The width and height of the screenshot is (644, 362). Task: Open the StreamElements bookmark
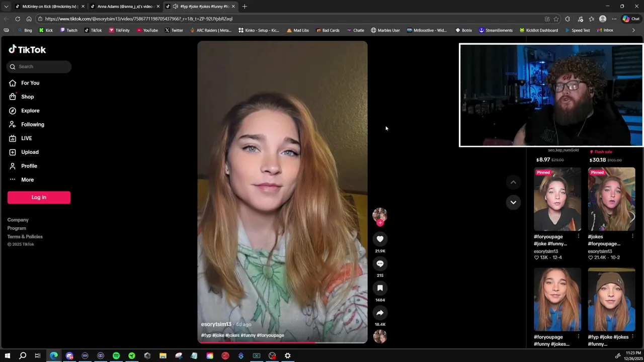click(496, 30)
